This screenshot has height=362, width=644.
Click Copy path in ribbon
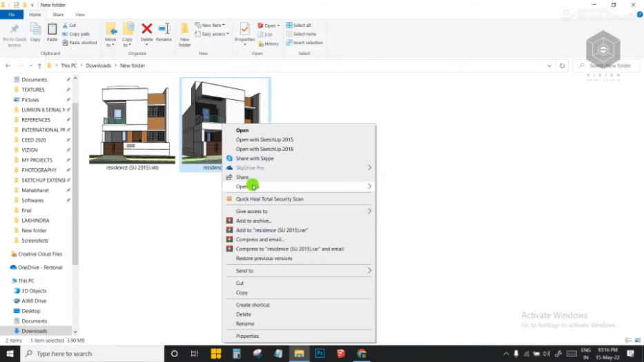pos(76,34)
